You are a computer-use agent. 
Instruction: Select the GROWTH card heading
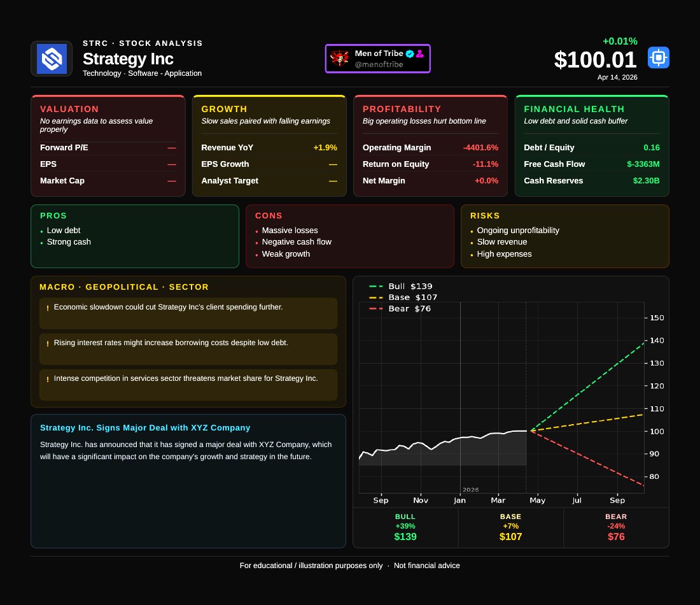(224, 109)
